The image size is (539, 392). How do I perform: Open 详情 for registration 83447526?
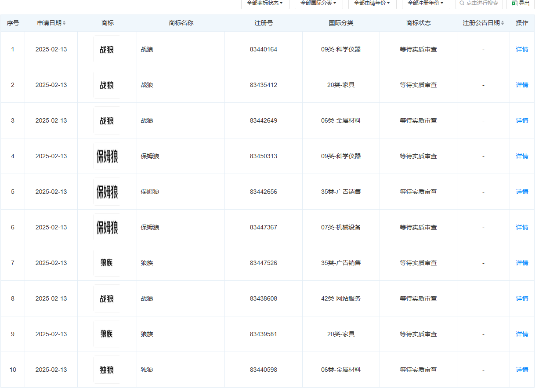coord(522,263)
